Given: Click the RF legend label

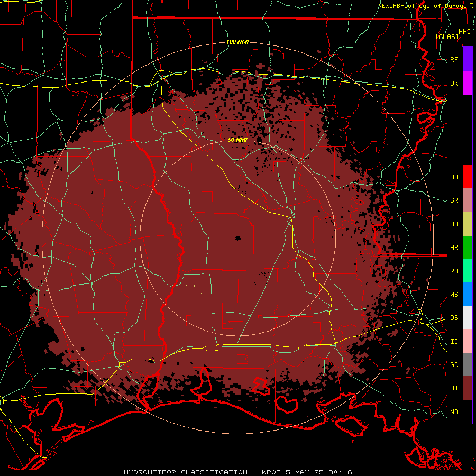Looking at the screenshot, I should point(454,59).
